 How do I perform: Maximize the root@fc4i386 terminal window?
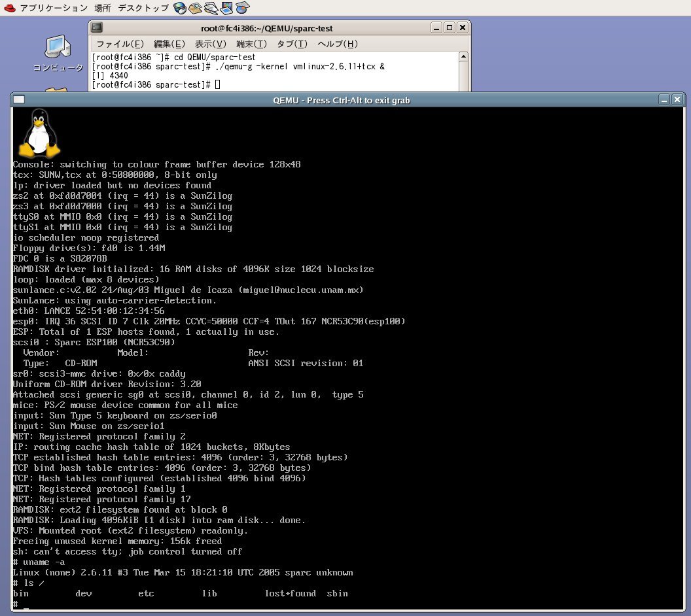(x=449, y=27)
